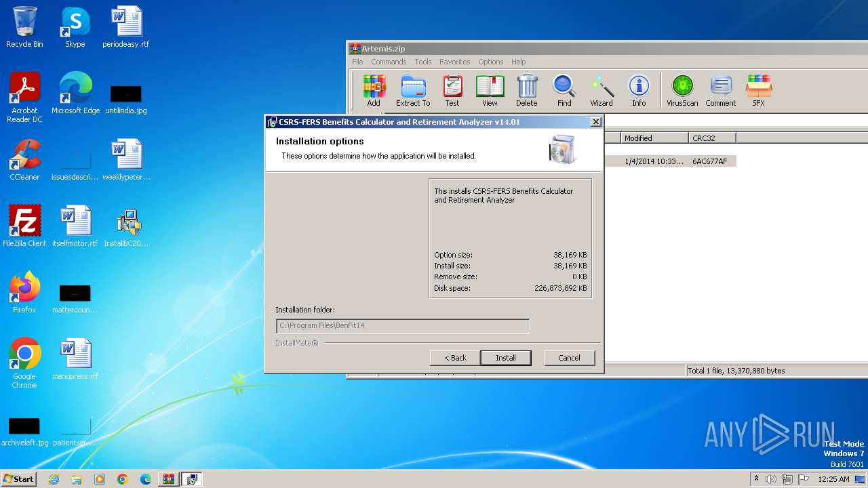This screenshot has width=868, height=488.
Task: Open Help menu in WinRAR
Action: point(518,62)
